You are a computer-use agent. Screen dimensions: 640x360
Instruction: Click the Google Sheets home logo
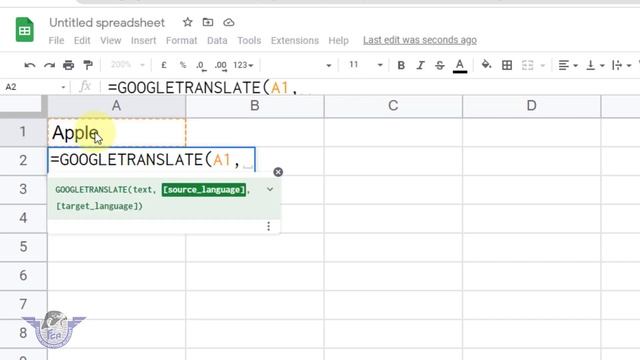24,29
